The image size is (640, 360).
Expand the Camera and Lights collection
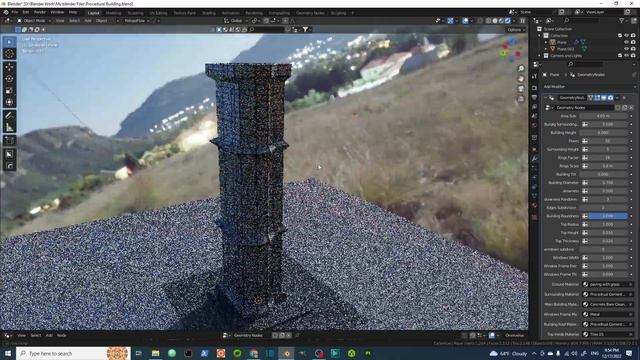(x=540, y=55)
